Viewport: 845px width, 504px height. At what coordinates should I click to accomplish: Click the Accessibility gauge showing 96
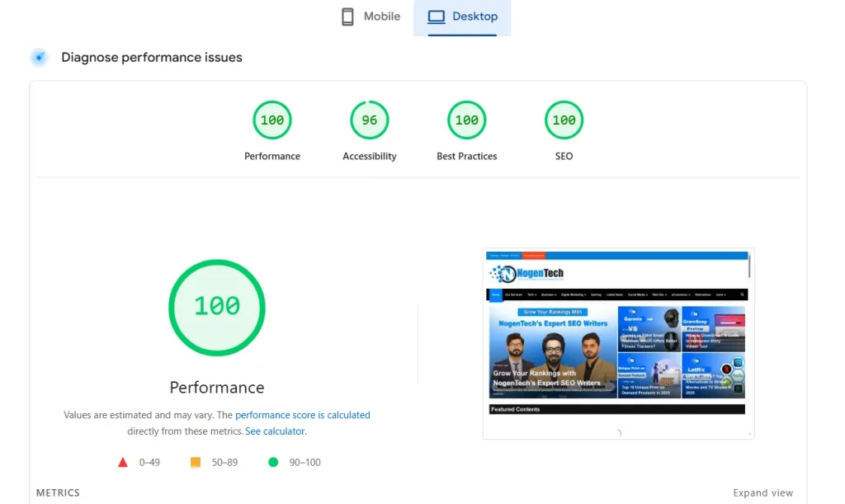(x=369, y=120)
